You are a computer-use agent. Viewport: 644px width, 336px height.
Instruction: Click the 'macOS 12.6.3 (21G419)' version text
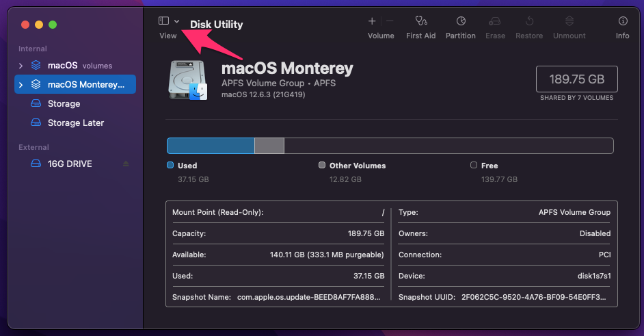pos(263,94)
